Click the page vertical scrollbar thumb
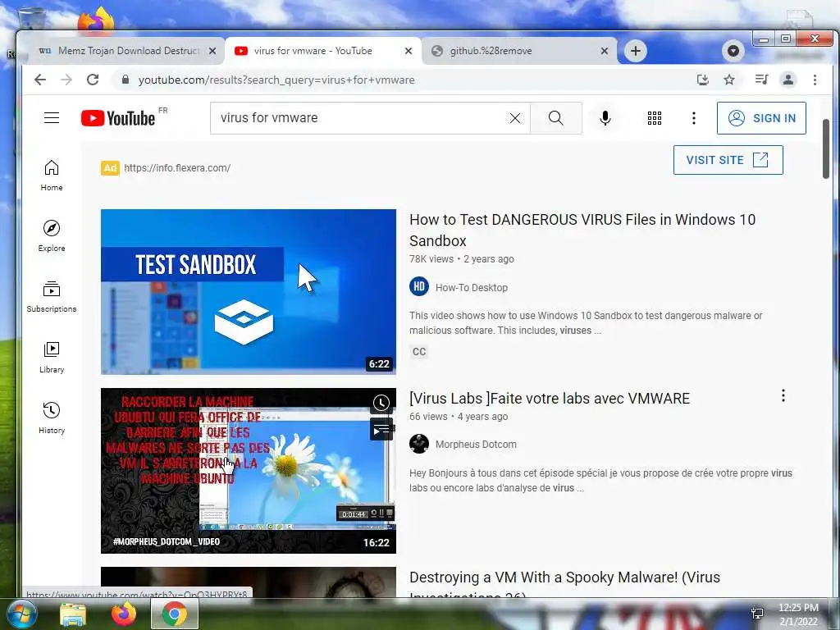Viewport: 840px width, 630px height. [825, 148]
